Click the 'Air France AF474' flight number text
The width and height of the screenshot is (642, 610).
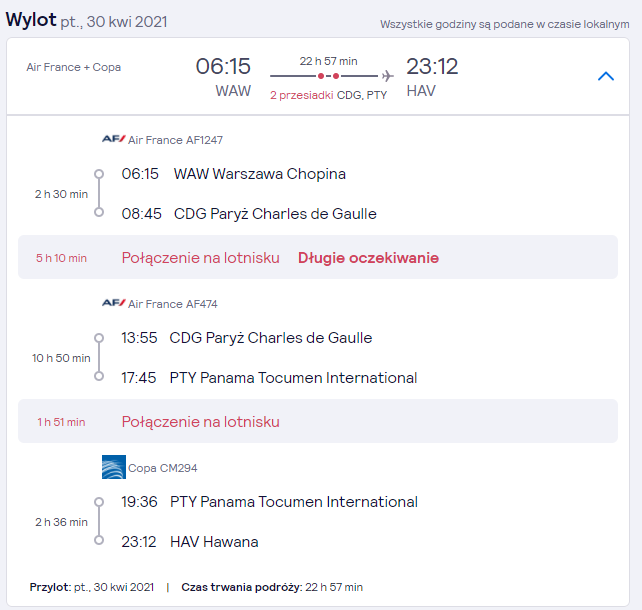[173, 304]
